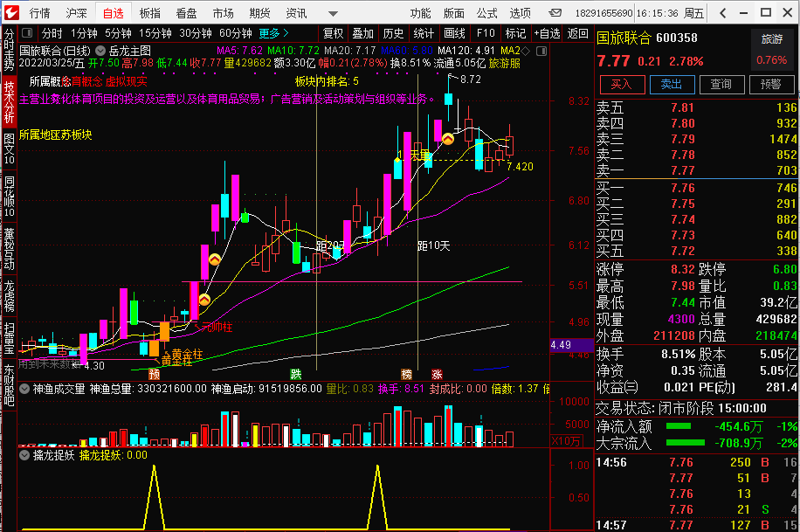Click orange arrow signal icon near 6.12 level

pos(214,259)
